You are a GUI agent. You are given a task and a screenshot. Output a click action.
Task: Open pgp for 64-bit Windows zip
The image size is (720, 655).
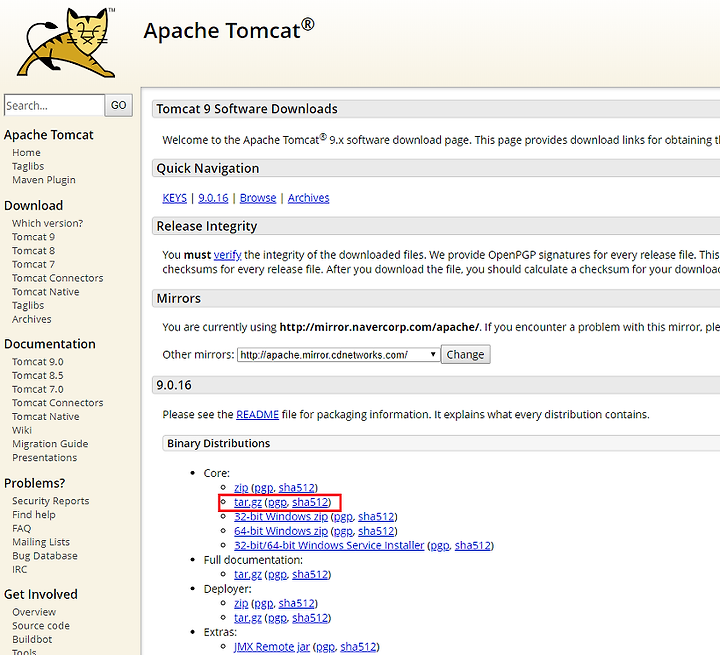coord(343,532)
